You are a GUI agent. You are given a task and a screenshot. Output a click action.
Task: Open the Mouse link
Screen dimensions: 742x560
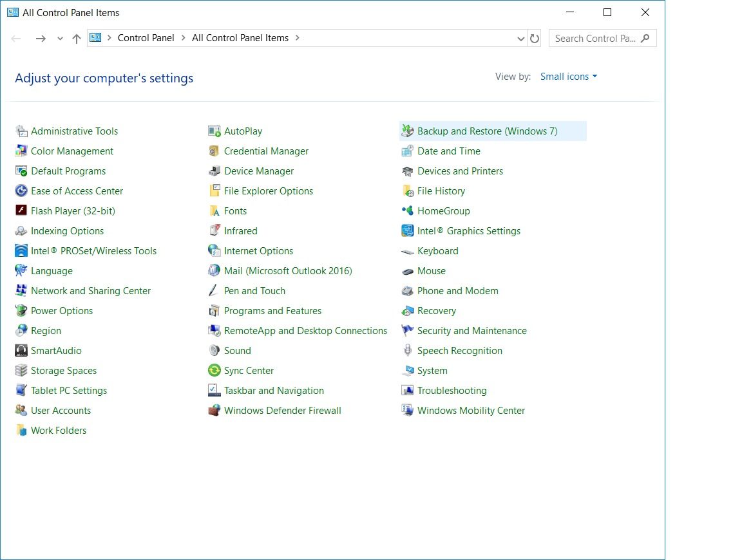(431, 270)
